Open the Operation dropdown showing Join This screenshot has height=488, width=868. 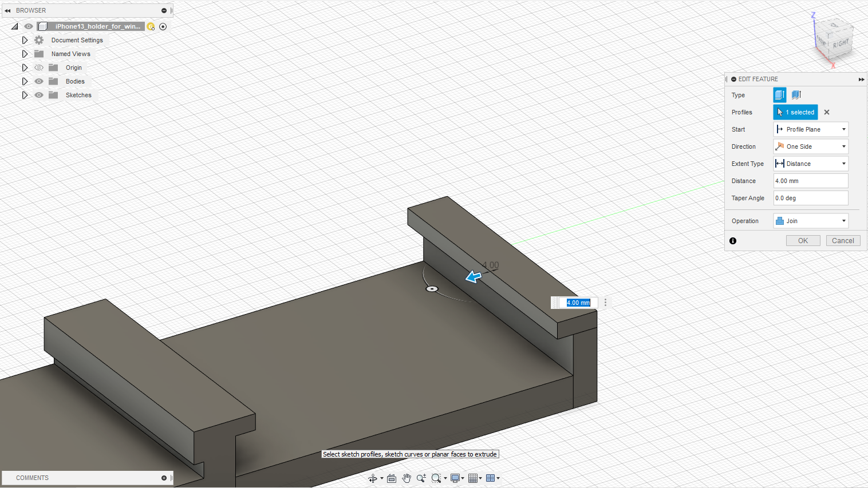tap(811, 221)
